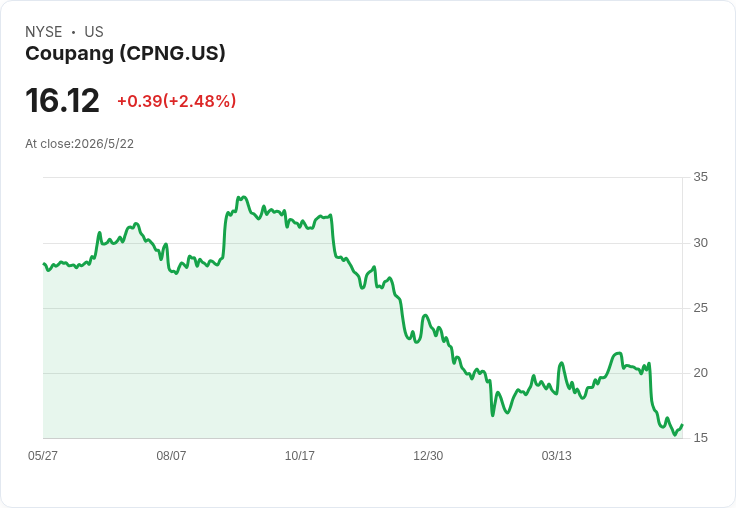
Task: Click the chart line's highest peak
Action: point(242,198)
